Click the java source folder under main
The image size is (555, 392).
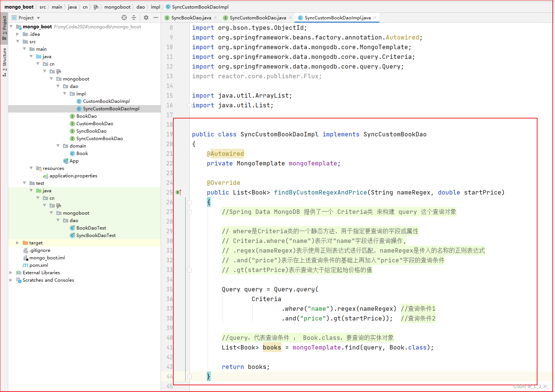(x=44, y=56)
